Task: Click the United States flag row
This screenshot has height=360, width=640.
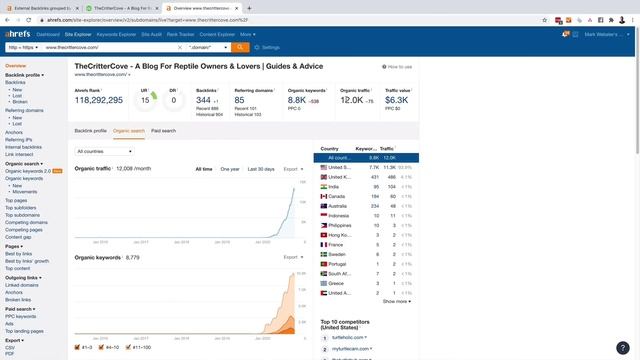Action: click(x=366, y=167)
